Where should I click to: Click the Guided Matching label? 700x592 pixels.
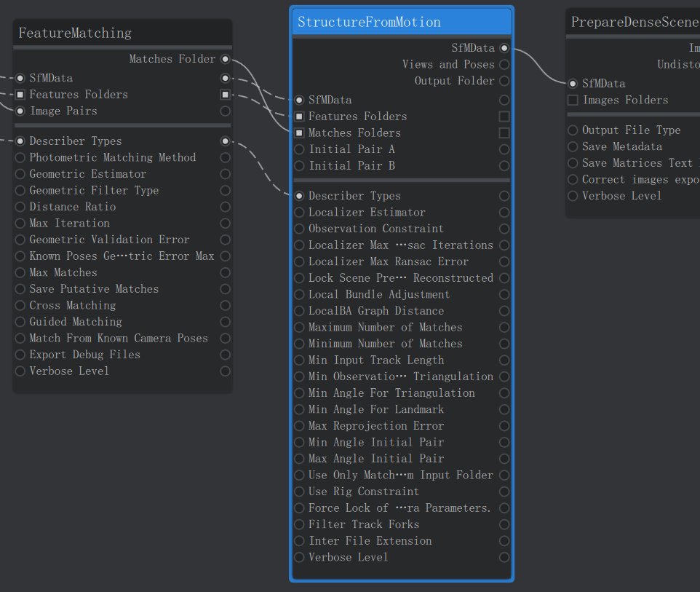click(76, 322)
